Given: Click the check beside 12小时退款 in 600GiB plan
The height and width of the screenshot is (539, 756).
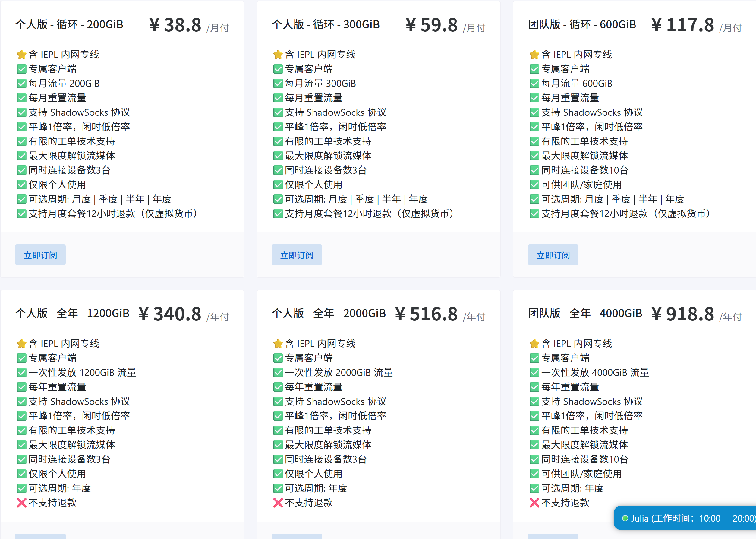Looking at the screenshot, I should coord(534,213).
